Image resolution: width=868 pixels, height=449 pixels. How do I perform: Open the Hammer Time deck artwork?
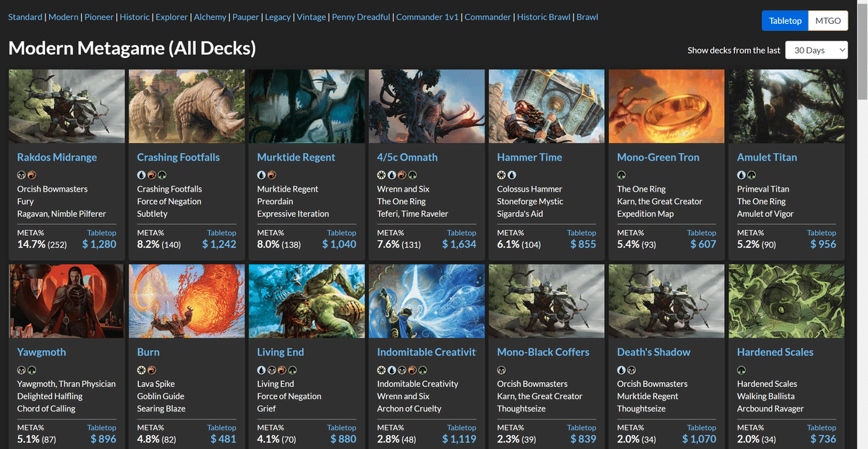(547, 106)
